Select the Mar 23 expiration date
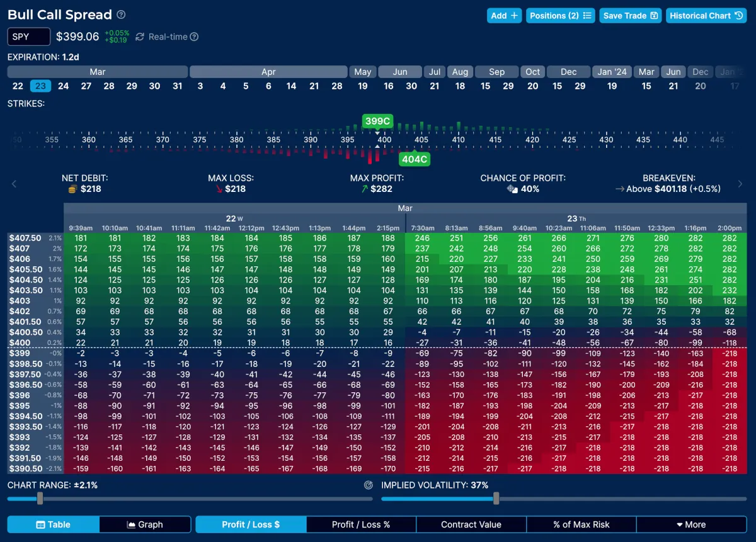The height and width of the screenshot is (542, 756). point(40,86)
